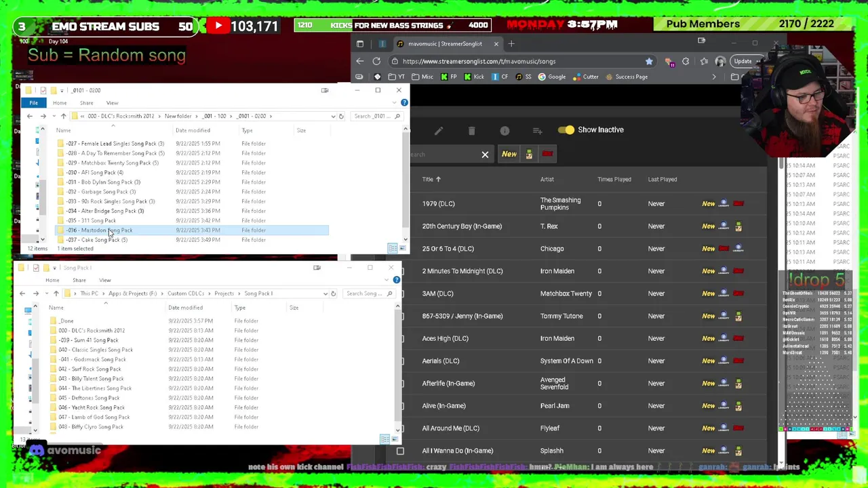868x488 pixels.
Task: Open the View tab in top Explorer window
Action: tap(112, 103)
